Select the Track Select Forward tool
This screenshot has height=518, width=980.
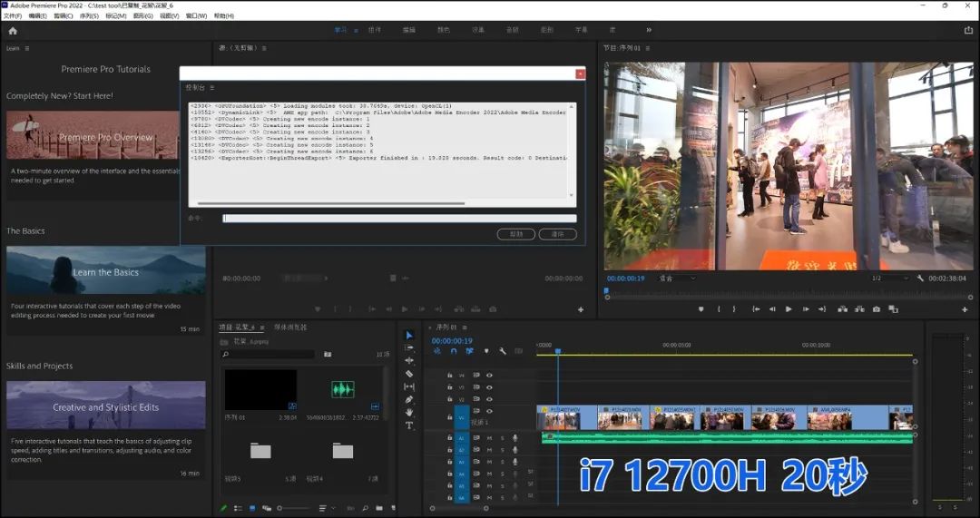click(x=409, y=348)
